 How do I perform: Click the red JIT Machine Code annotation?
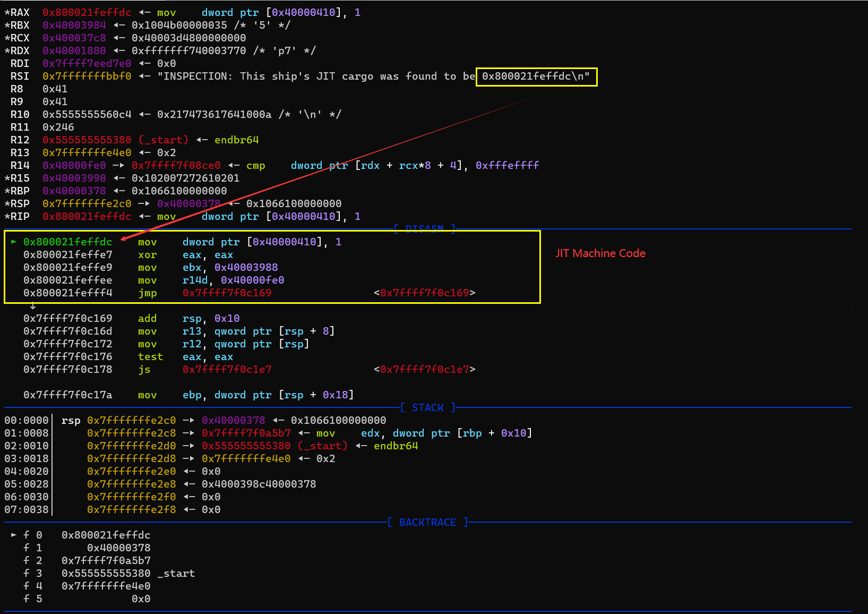(600, 253)
